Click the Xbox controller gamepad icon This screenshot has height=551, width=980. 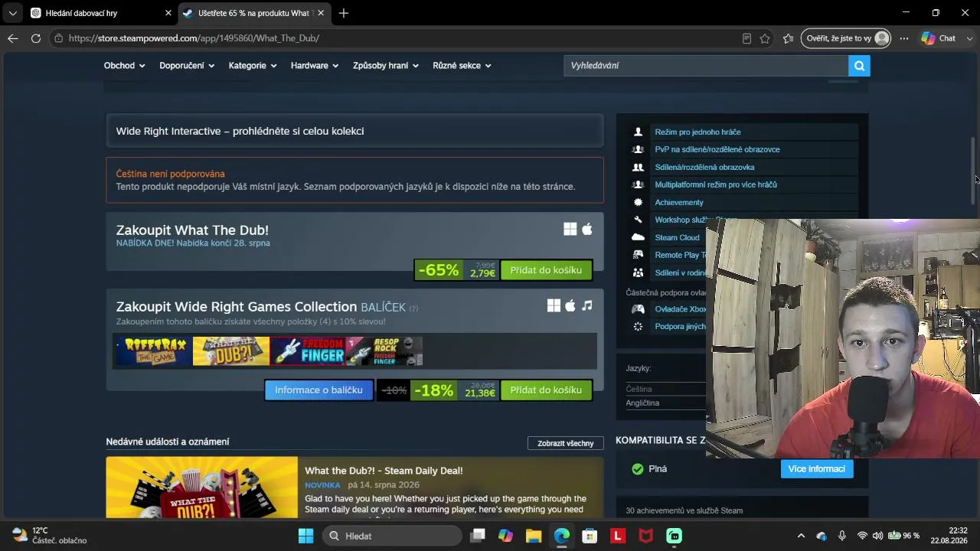(638, 309)
